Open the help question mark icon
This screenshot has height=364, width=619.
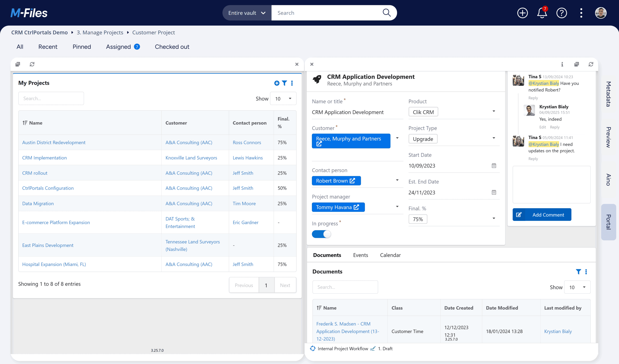(x=561, y=13)
